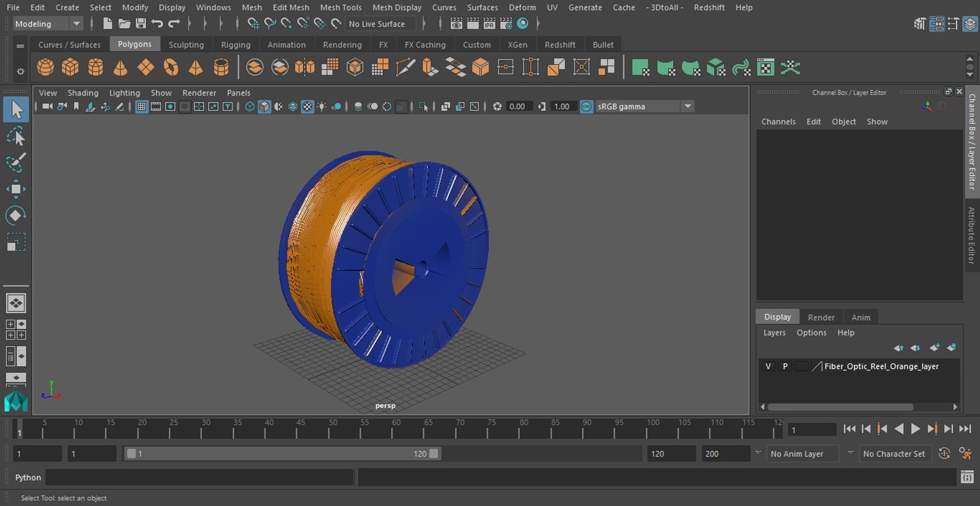Create a polygon pipe from the shelf

(x=221, y=67)
